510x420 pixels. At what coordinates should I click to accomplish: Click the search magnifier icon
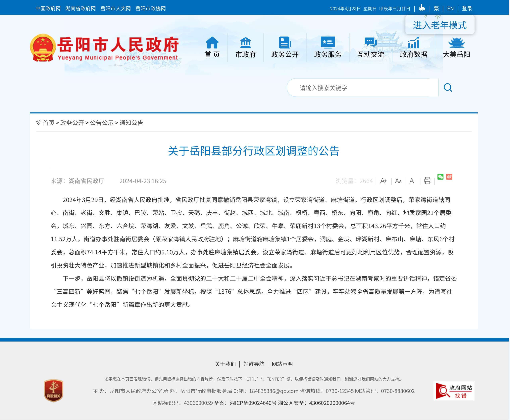[448, 88]
